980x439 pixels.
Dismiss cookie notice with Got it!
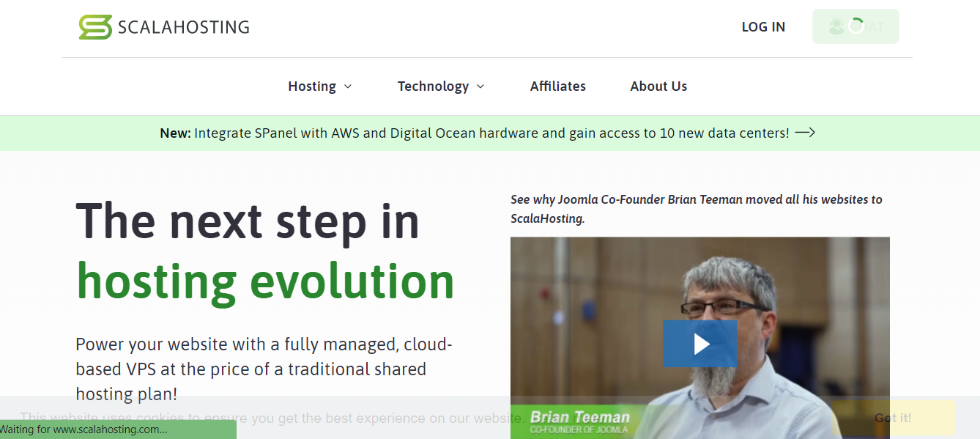pyautogui.click(x=893, y=418)
